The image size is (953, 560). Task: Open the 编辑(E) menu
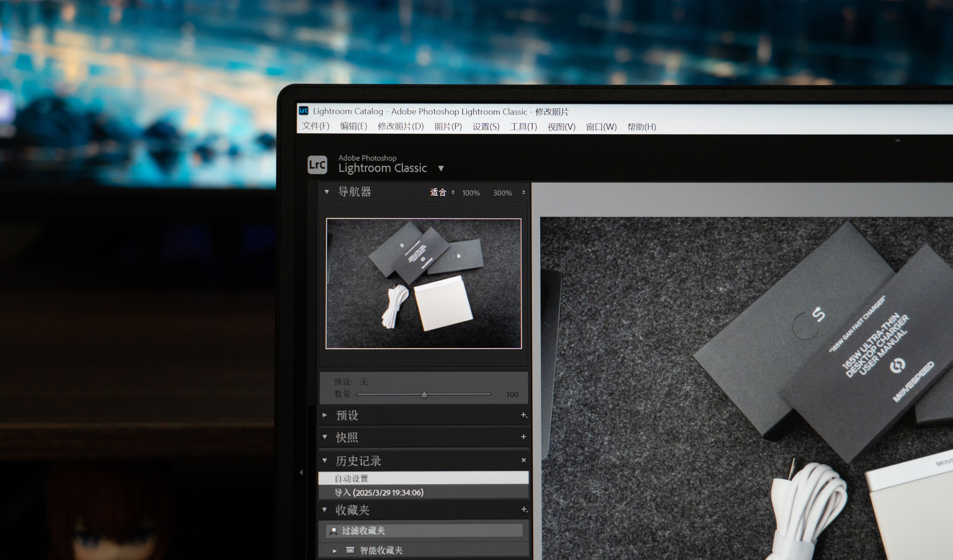tap(353, 126)
